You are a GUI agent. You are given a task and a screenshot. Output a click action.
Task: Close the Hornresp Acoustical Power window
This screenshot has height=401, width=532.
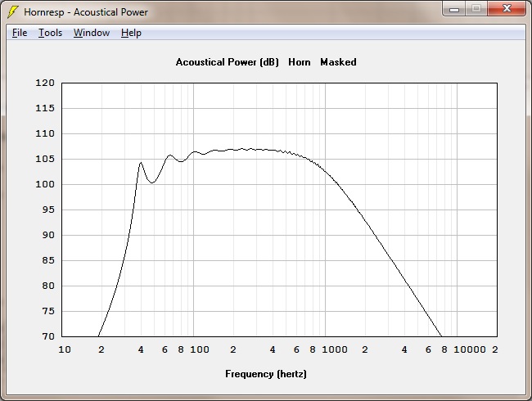point(507,8)
